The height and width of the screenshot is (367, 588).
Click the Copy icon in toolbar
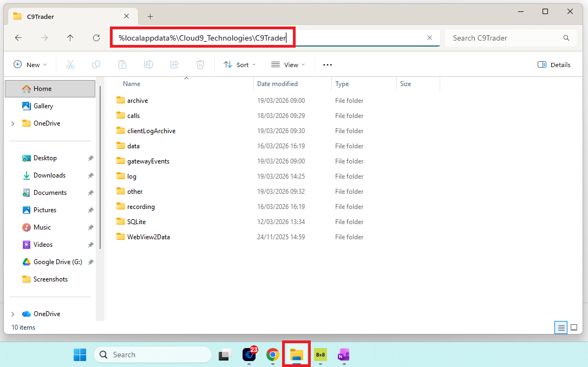96,64
